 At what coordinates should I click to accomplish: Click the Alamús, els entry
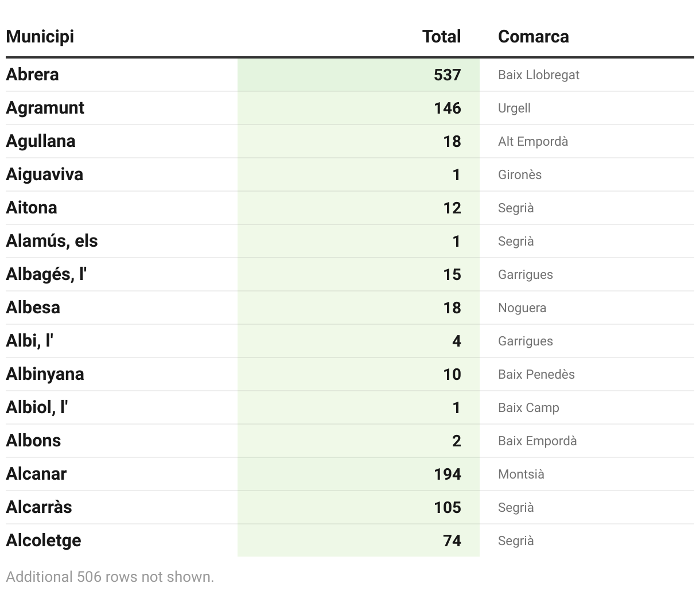click(x=52, y=241)
